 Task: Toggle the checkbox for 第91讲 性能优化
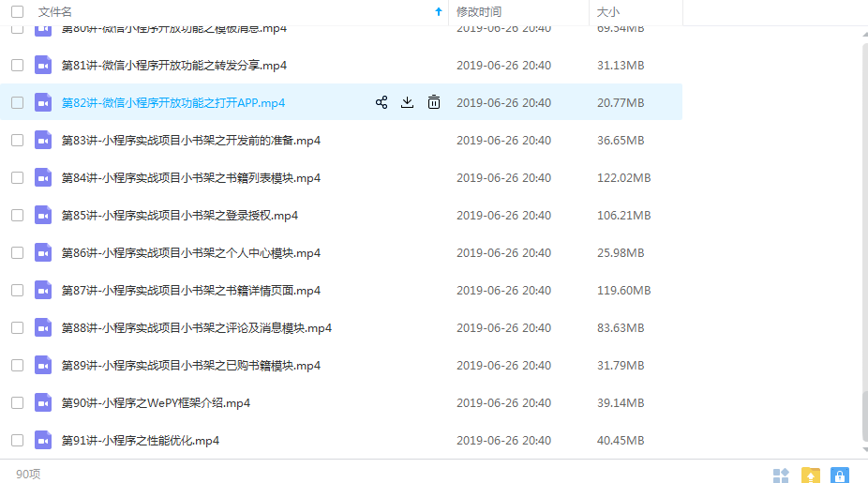coord(17,440)
